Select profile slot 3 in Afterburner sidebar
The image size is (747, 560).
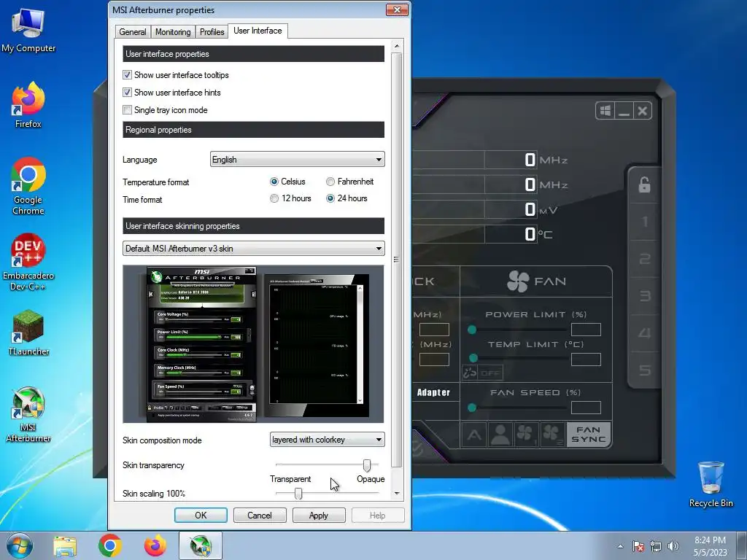[645, 296]
